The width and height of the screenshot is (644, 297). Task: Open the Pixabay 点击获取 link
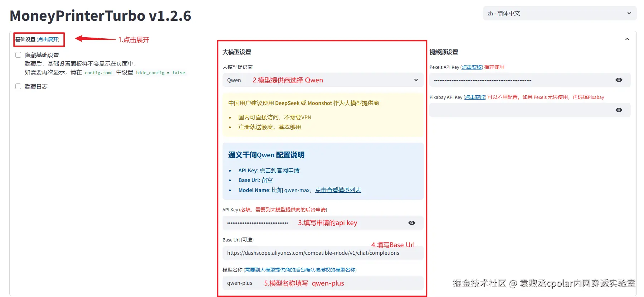pos(475,97)
